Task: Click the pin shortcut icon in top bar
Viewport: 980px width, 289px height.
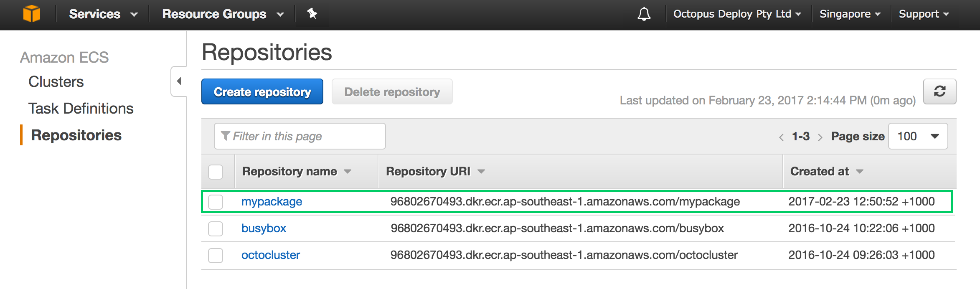Action: pos(312,13)
